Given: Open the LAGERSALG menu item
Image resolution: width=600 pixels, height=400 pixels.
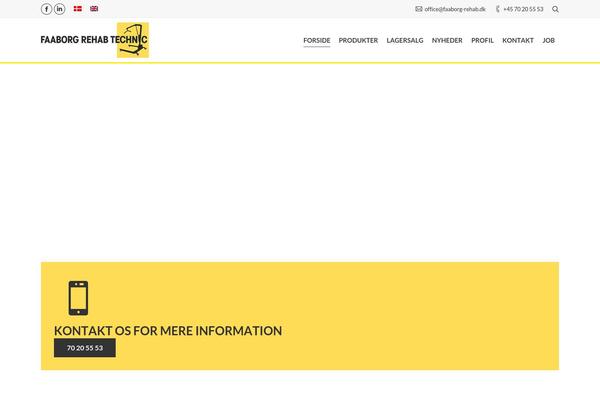Looking at the screenshot, I should point(405,40).
